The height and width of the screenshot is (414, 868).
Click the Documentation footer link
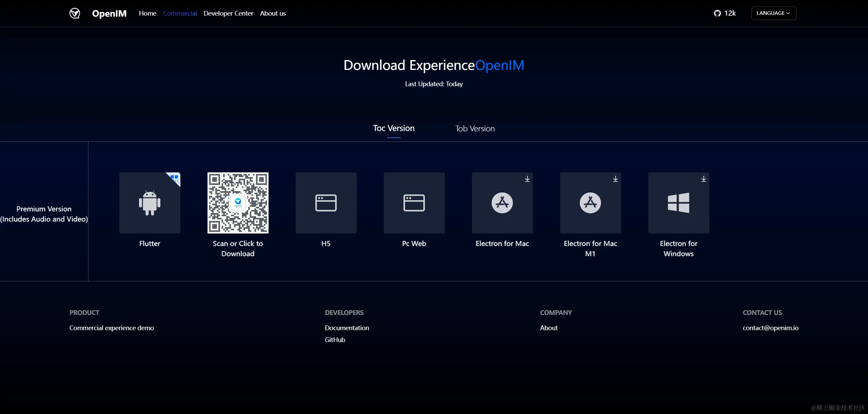347,328
